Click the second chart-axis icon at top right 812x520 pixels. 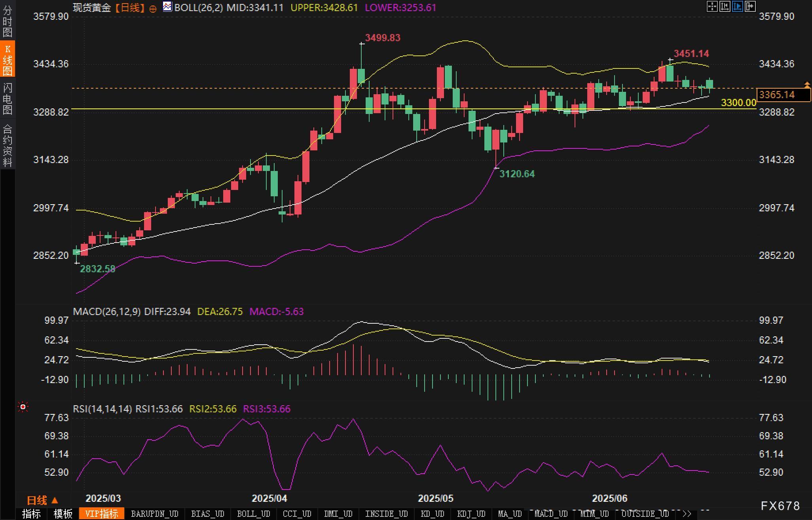(725, 6)
